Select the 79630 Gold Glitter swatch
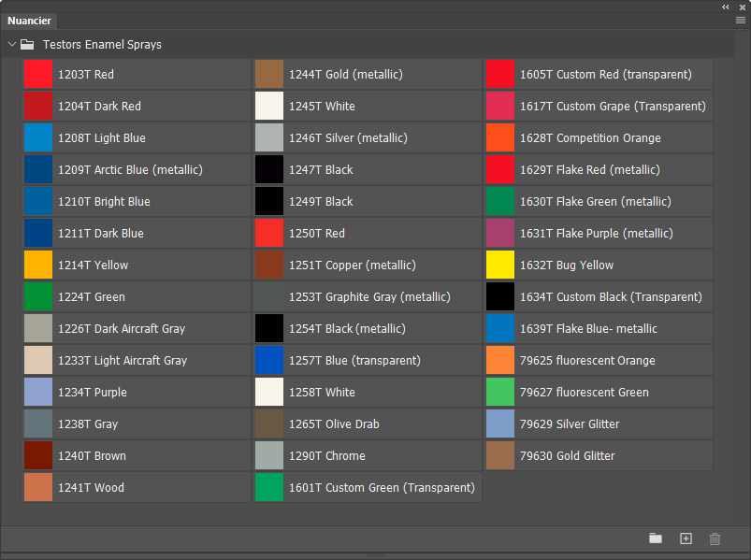Viewport: 751px width, 560px height. tap(500, 456)
